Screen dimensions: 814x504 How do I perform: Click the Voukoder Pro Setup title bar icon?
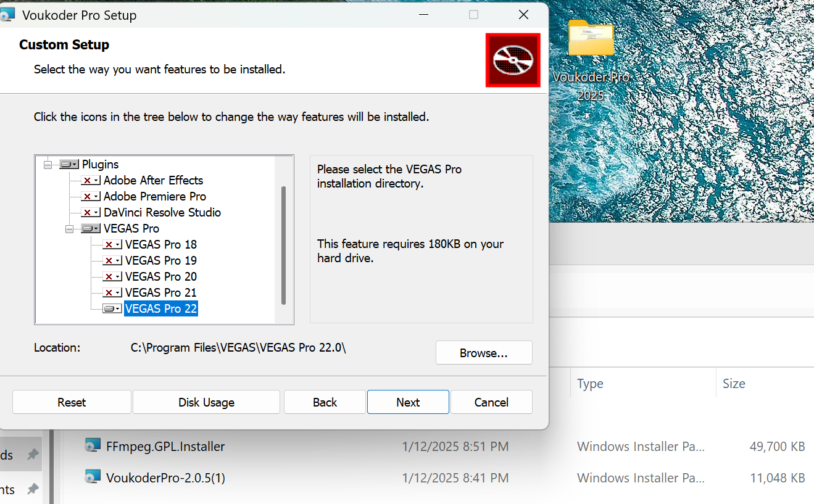pos(7,15)
